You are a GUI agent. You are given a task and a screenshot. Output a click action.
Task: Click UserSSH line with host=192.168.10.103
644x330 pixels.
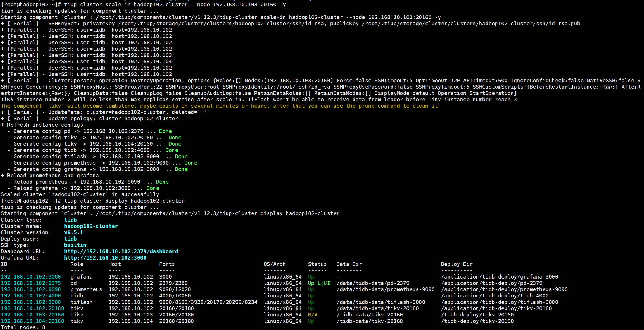point(86,55)
